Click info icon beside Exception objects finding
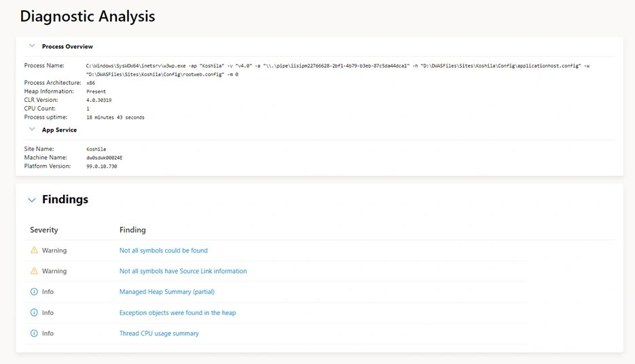Viewport: 635px width, 364px height. click(x=34, y=312)
